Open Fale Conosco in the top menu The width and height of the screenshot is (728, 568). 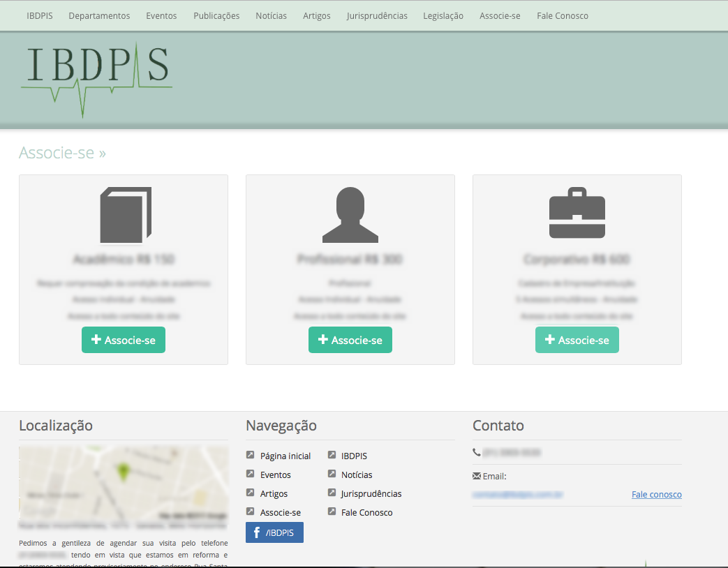point(563,15)
